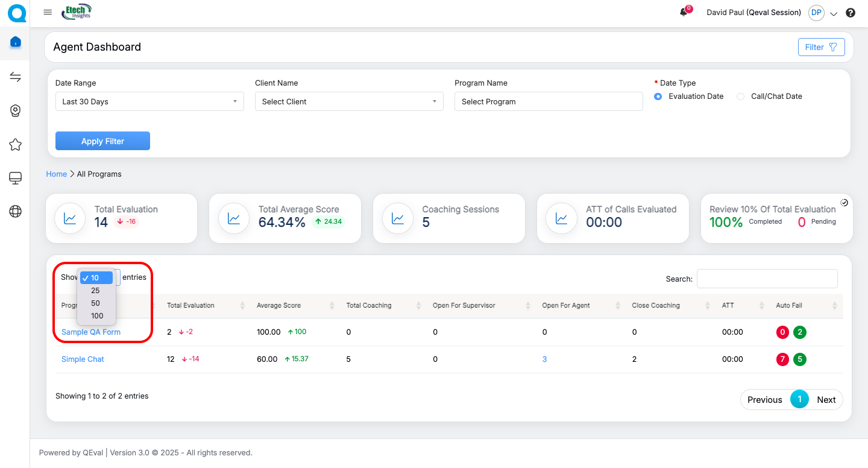Click the monitor icon in the sidebar
868x468 pixels.
(16, 178)
